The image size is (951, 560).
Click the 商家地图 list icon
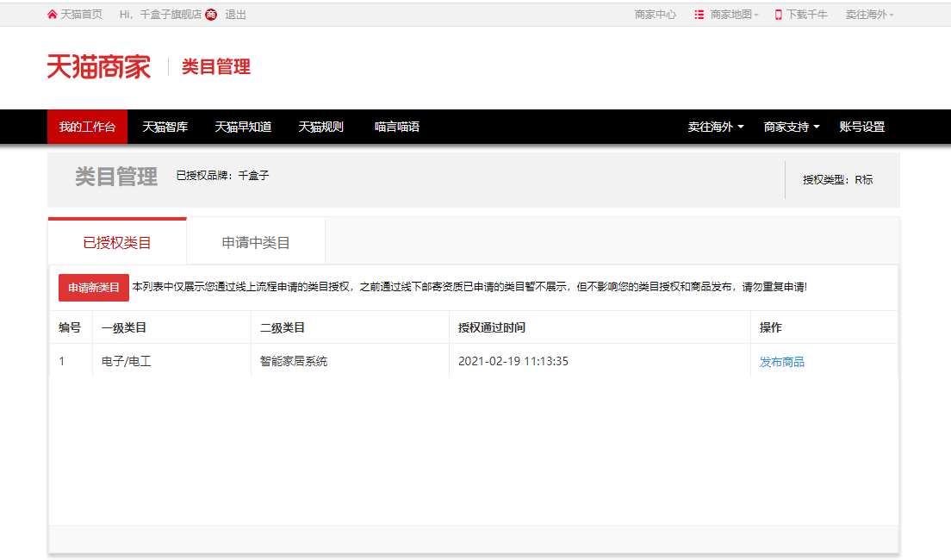699,15
